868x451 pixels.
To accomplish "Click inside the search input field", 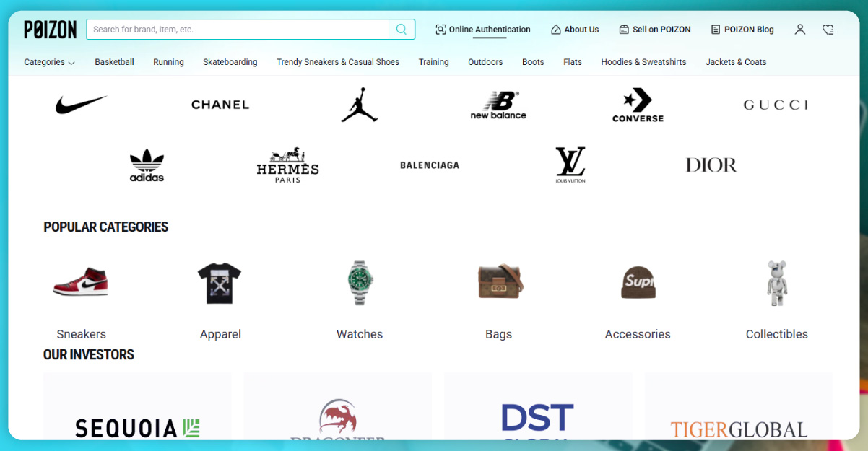I will point(238,30).
